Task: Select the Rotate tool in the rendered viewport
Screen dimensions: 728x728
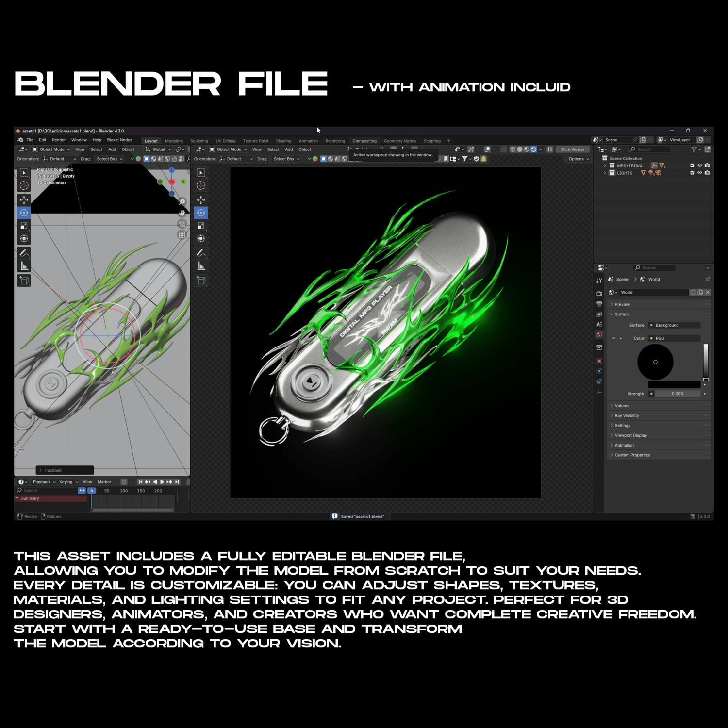Action: [x=201, y=213]
